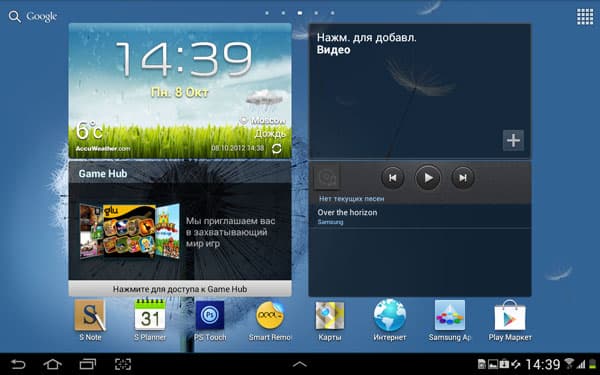Tap the music album art placeholder
The height and width of the screenshot is (375, 600).
point(327,178)
